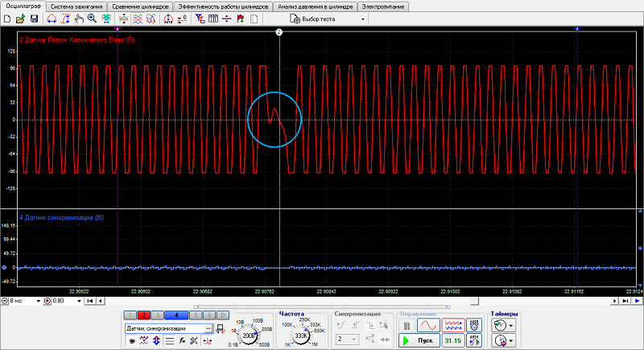Open channel settings wrench icon

click(x=194, y=340)
